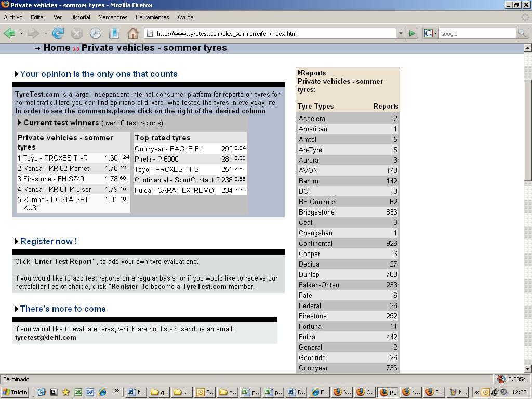Image resolution: width=532 pixels, height=399 pixels.
Task: Click the 'Dunlop' tyre type row
Action: pos(348,274)
